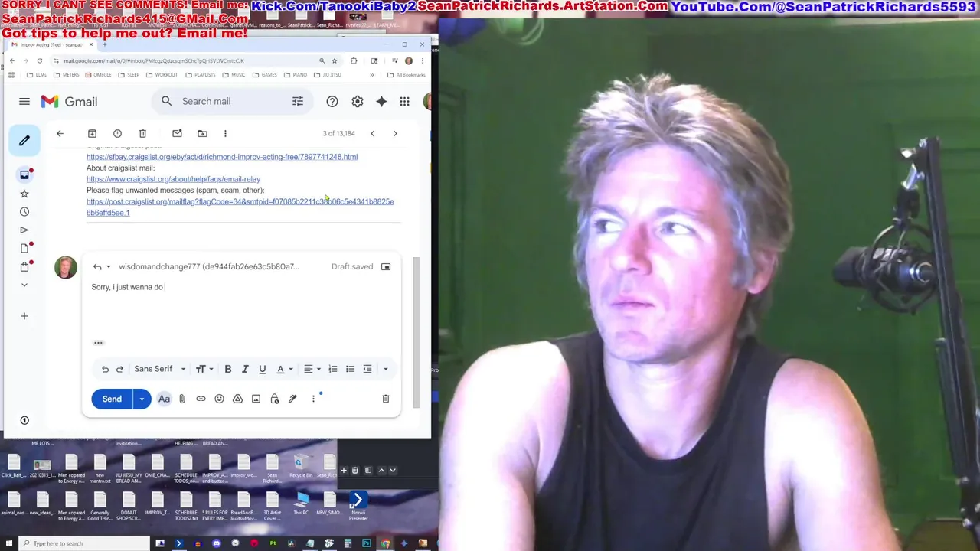This screenshot has width=980, height=551.
Task: Open conversation More options menu
Action: [x=225, y=133]
